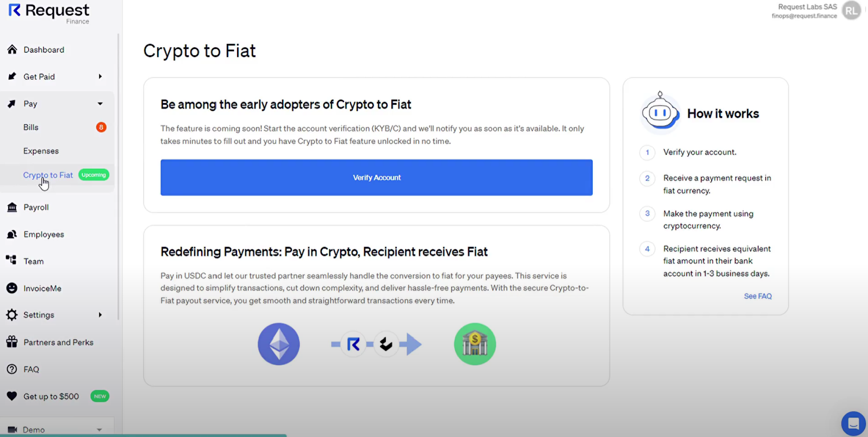This screenshot has height=437, width=868.
Task: Open FAQ from the sidebar
Action: click(x=31, y=369)
